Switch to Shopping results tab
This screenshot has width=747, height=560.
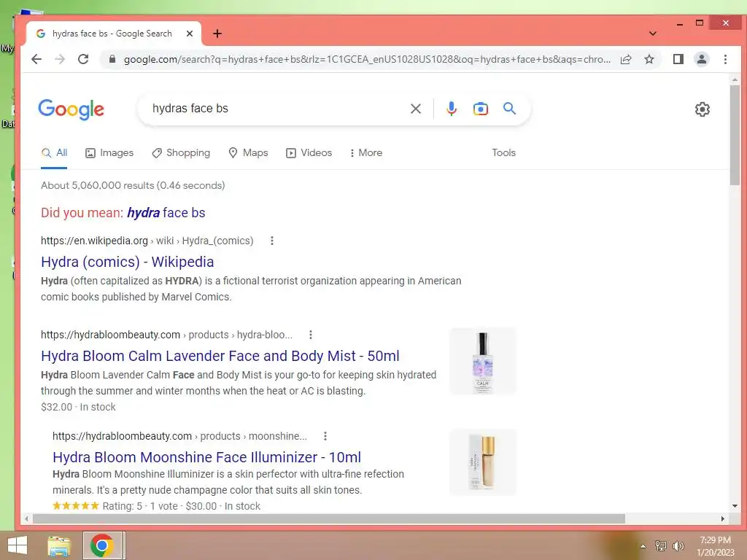tap(181, 153)
